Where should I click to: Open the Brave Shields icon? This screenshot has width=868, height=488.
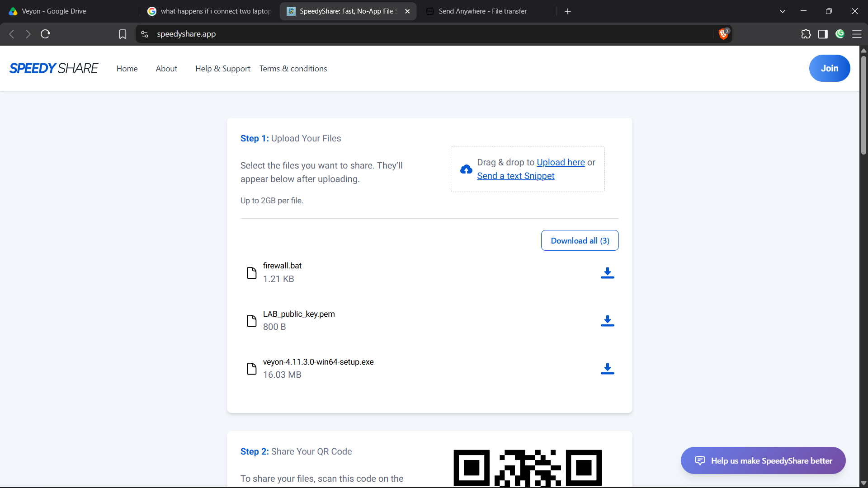(x=723, y=34)
